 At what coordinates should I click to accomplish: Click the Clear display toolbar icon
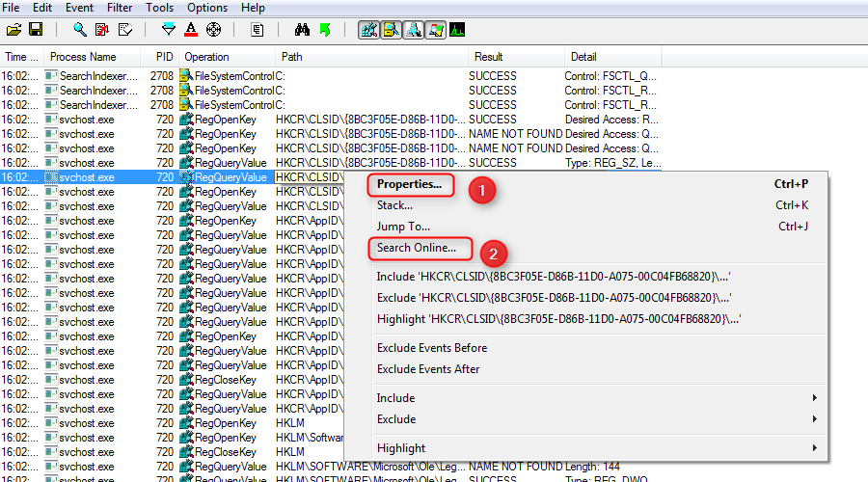(x=125, y=30)
